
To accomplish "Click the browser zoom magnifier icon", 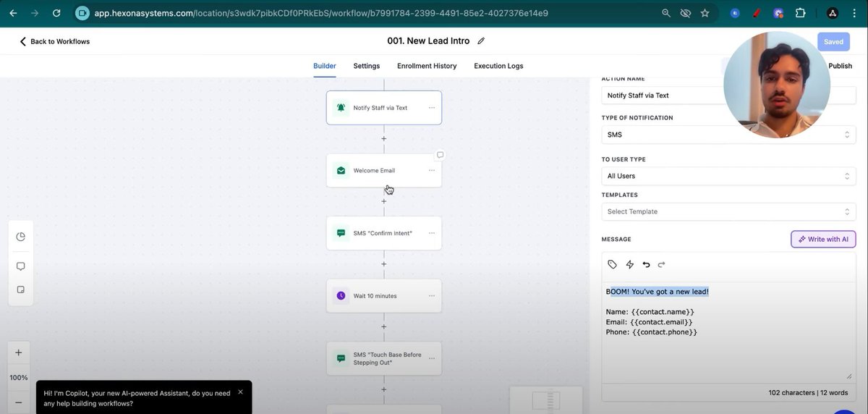I will 666,13.
